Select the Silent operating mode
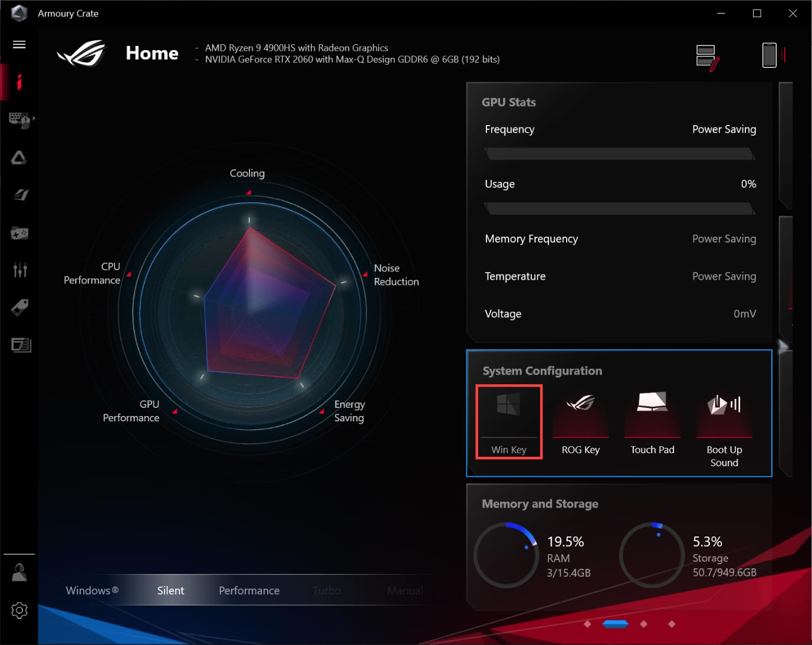The height and width of the screenshot is (645, 812). [x=170, y=590]
